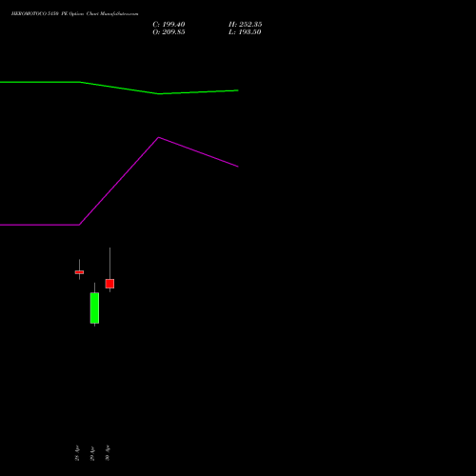Select the 30 Apr date label
The image size is (476, 476).
tap(108, 453)
